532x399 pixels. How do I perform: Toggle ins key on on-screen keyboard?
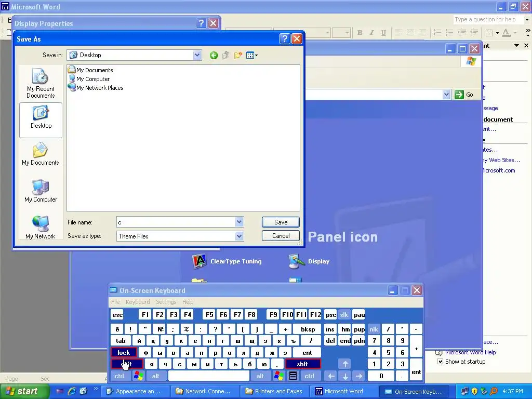tap(330, 329)
